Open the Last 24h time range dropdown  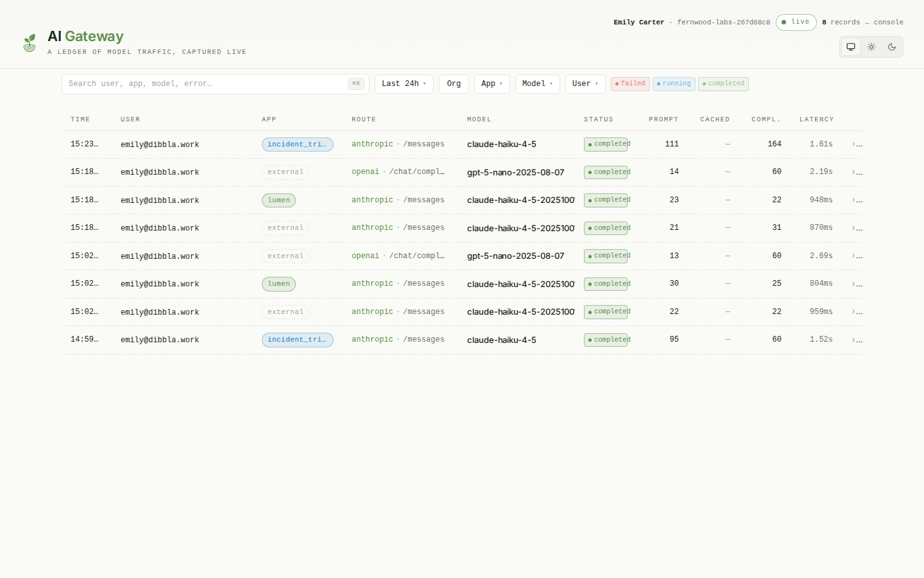[404, 83]
